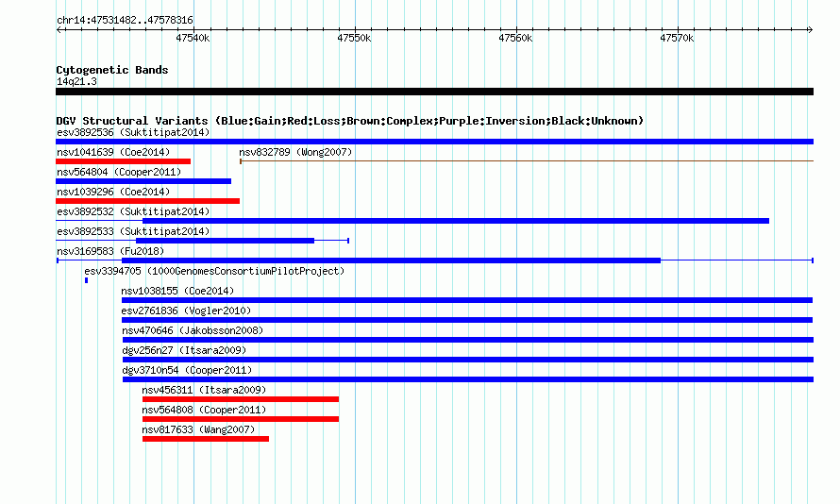Click the blue esv3892536 gain bar
Screen dimensions: 840x504
coord(434,142)
